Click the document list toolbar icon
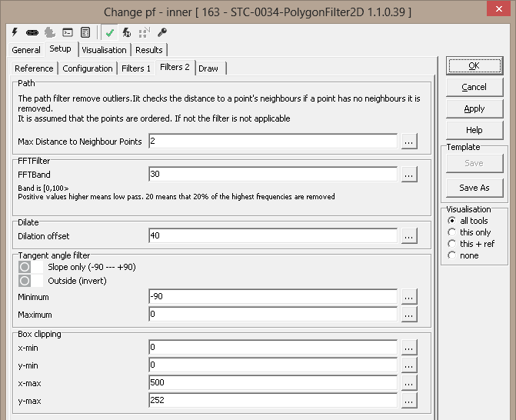The width and height of the screenshot is (516, 420). point(85,32)
